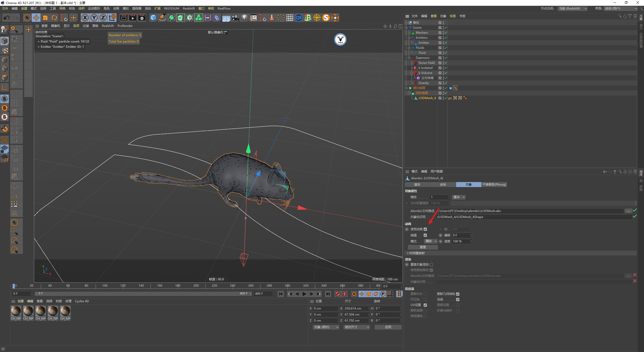
Task: Add a Light object
Action: pos(244,18)
